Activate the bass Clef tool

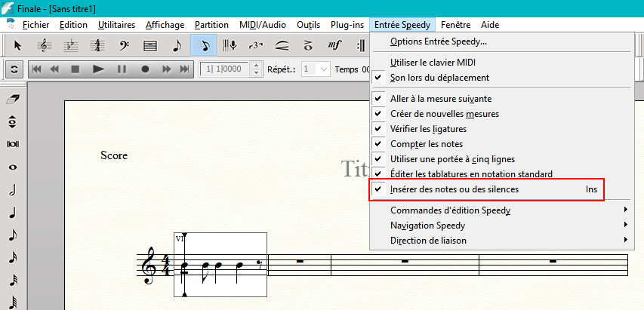point(124,46)
